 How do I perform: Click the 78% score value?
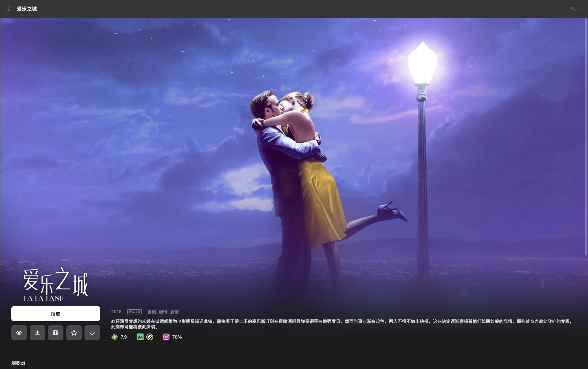click(x=177, y=337)
